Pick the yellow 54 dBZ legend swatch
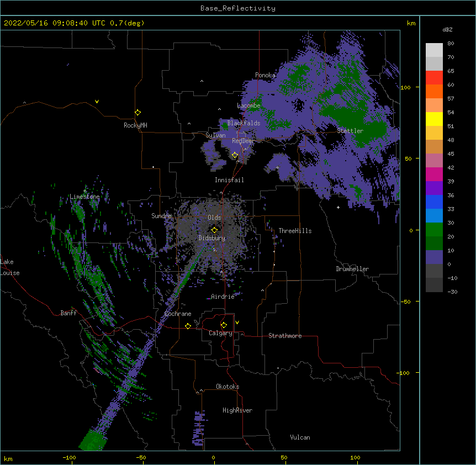The height and width of the screenshot is (465, 476). 434,119
